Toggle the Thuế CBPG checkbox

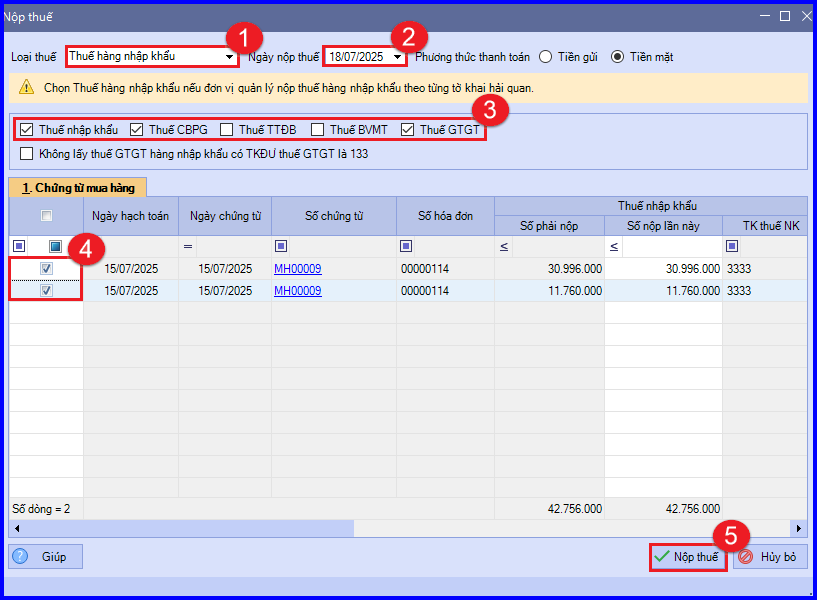point(137,129)
